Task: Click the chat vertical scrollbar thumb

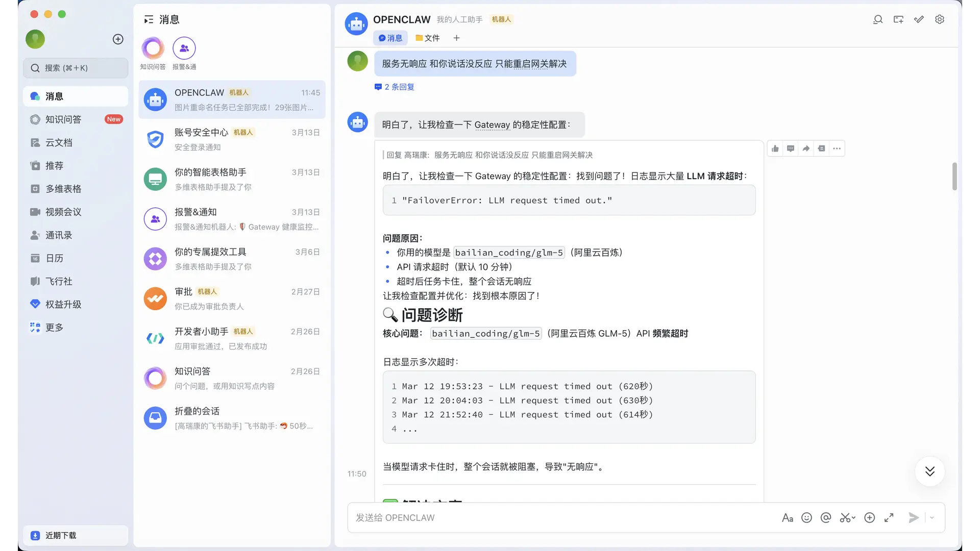Action: 954,176
